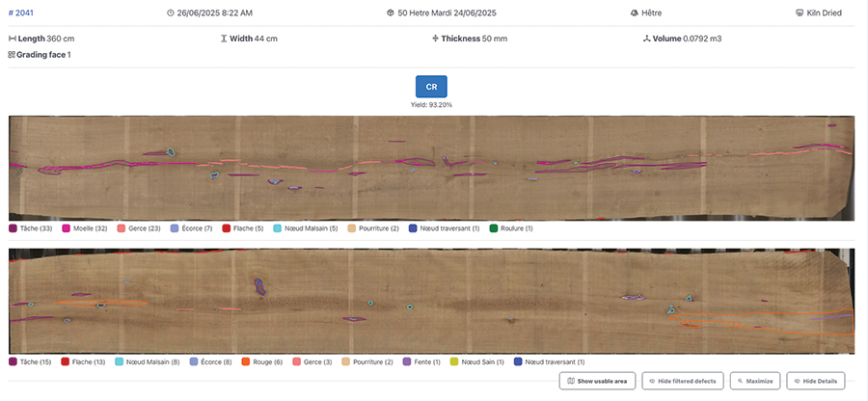
Task: Click the clock icon beside the timestamp
Action: tap(171, 13)
